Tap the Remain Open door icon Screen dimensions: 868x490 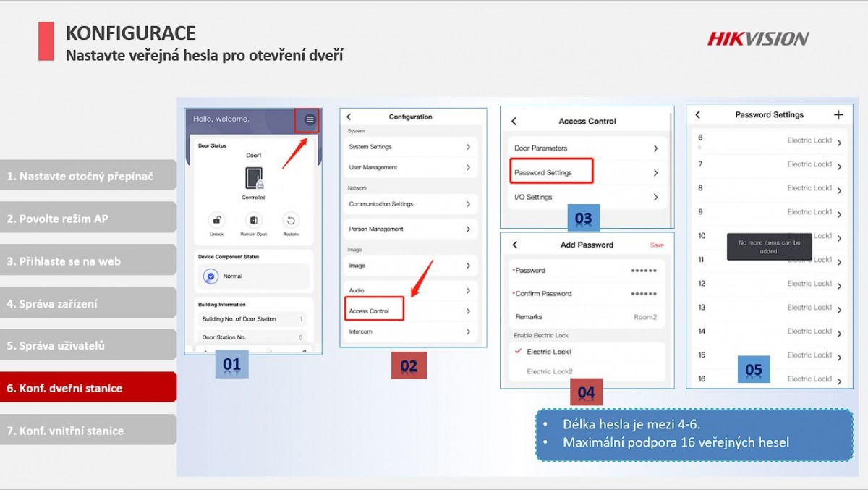pos(254,221)
